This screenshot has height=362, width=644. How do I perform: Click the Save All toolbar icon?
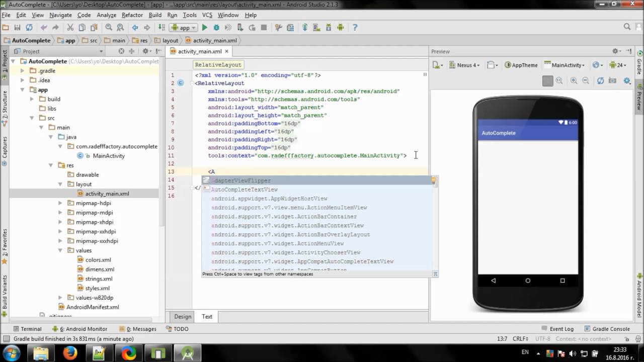17,28
